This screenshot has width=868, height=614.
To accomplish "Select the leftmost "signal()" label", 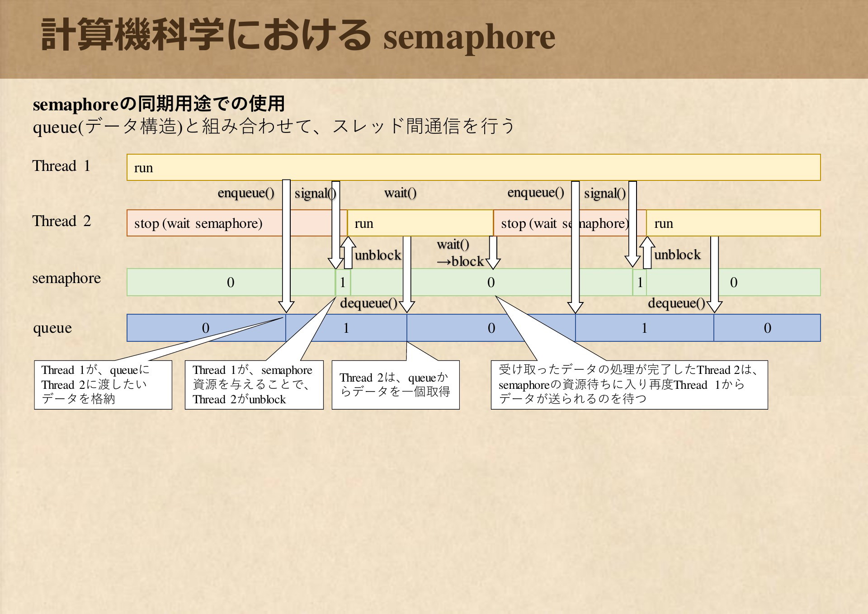I will coord(316,194).
